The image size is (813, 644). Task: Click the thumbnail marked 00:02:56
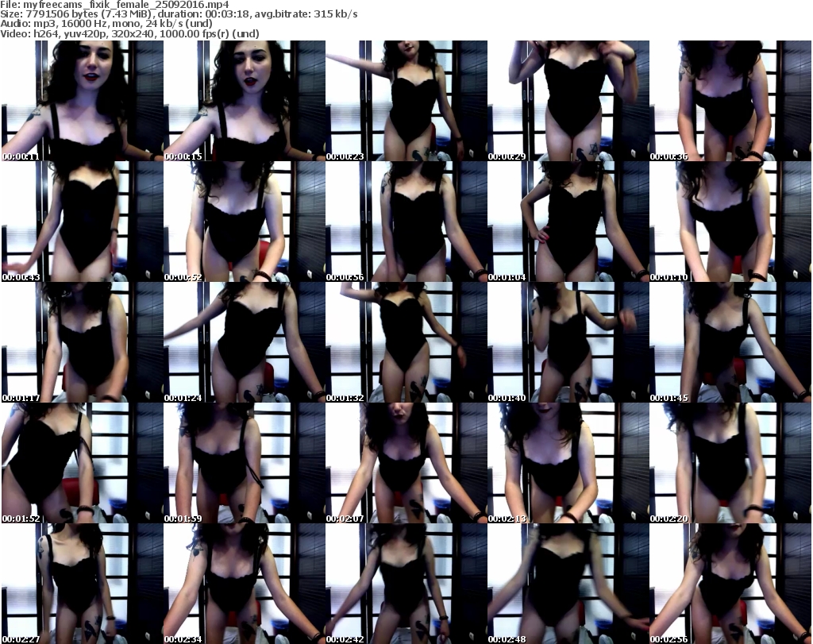(x=730, y=584)
